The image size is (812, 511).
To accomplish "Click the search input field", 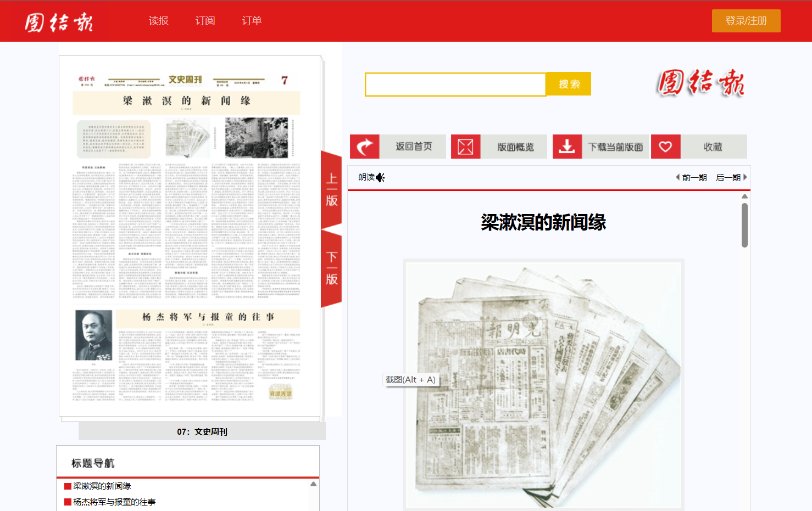I will click(x=455, y=85).
